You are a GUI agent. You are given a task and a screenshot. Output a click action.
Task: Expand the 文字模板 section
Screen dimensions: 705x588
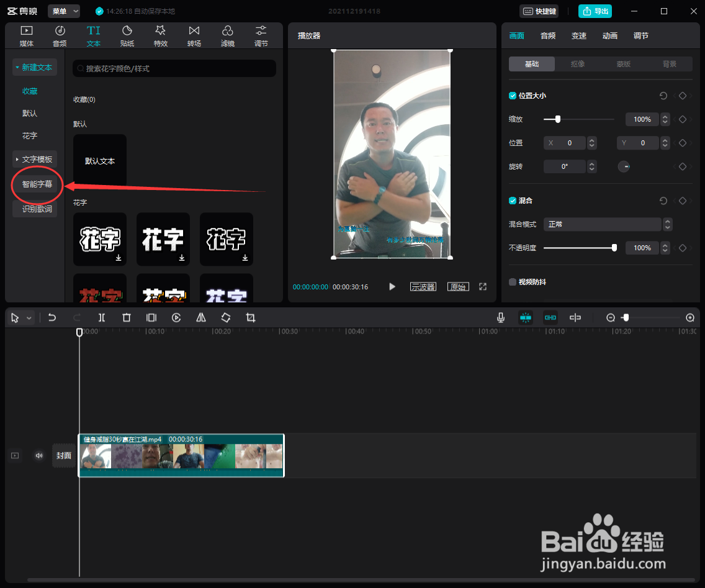pyautogui.click(x=35, y=159)
